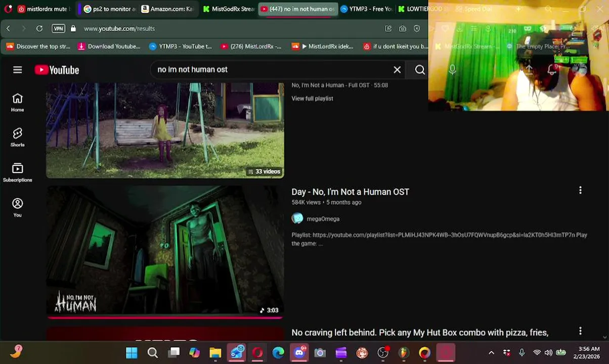Open the Camera app on taskbar
The height and width of the screenshot is (364, 609).
[320, 352]
